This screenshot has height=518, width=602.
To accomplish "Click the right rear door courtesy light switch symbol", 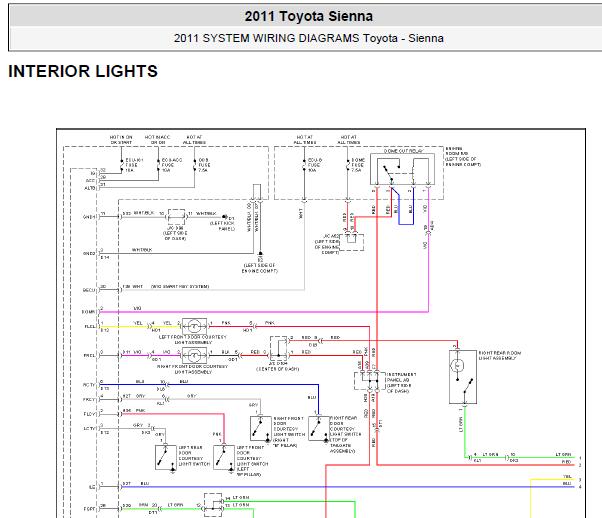I will coord(319,428).
